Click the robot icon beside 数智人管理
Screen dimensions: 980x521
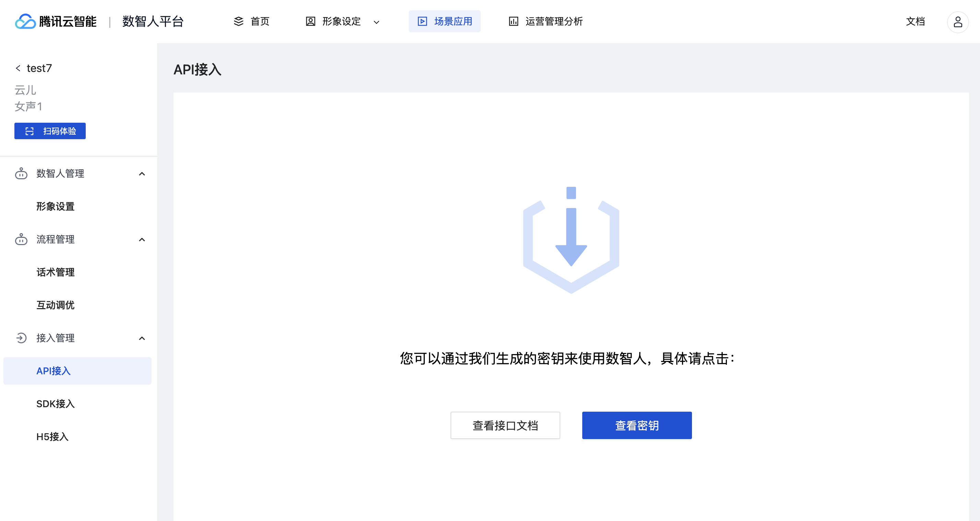click(x=21, y=173)
